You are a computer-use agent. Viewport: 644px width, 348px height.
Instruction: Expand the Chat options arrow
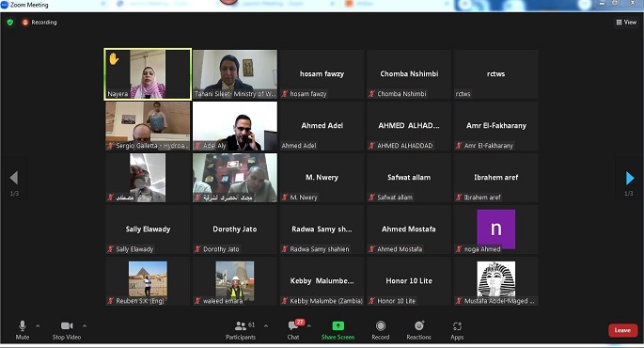tap(309, 326)
